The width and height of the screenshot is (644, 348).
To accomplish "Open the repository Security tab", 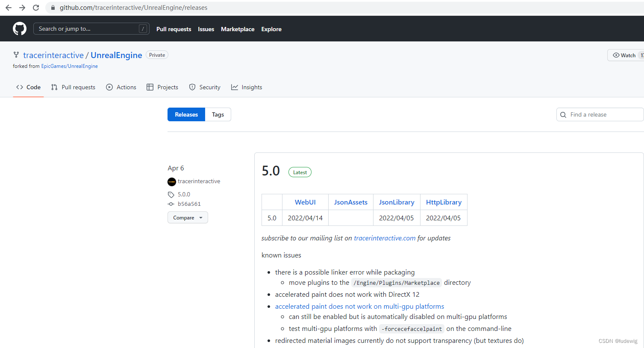I will click(205, 87).
